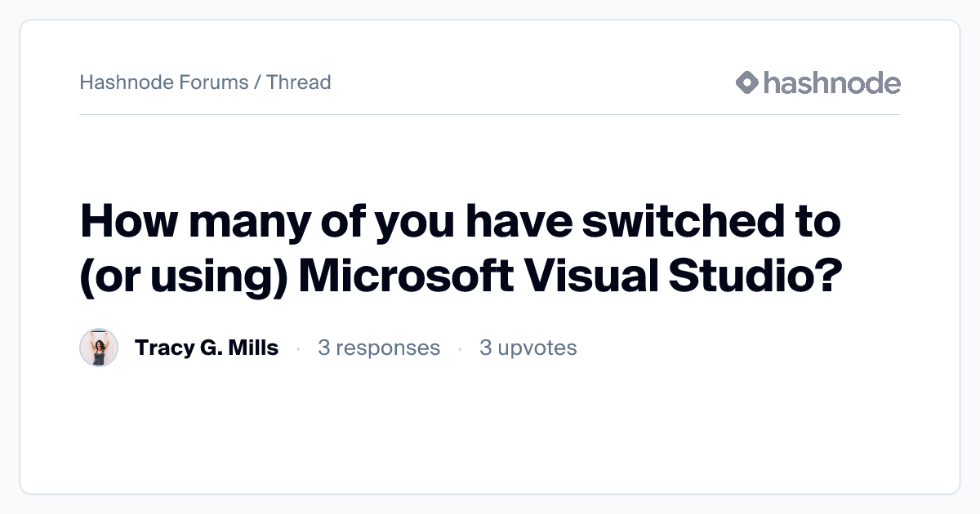
Task: Click the word Microsoft in the title
Action: pos(406,277)
